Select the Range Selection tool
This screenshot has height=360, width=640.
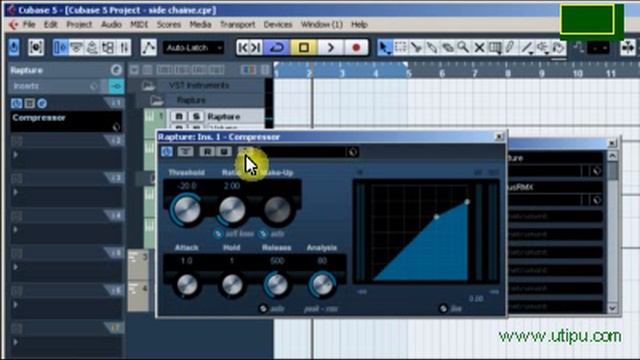pos(400,48)
